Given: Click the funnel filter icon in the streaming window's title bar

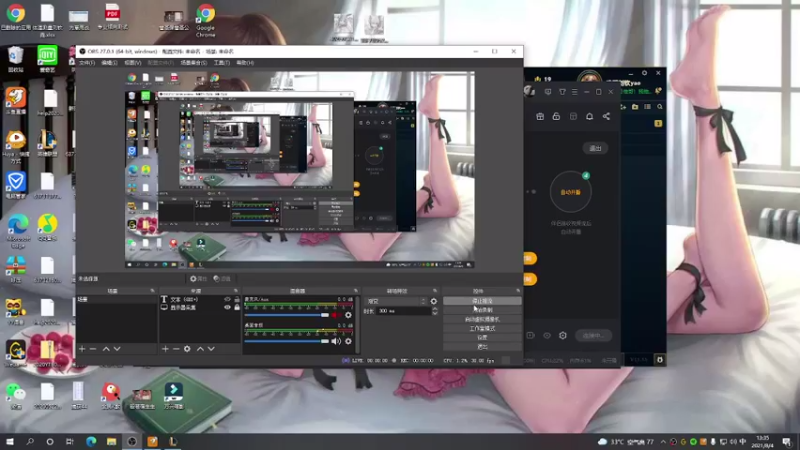Looking at the screenshot, I should (x=562, y=92).
